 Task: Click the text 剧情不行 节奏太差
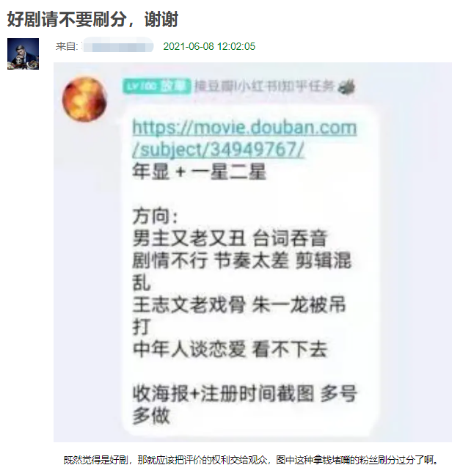click(x=210, y=260)
